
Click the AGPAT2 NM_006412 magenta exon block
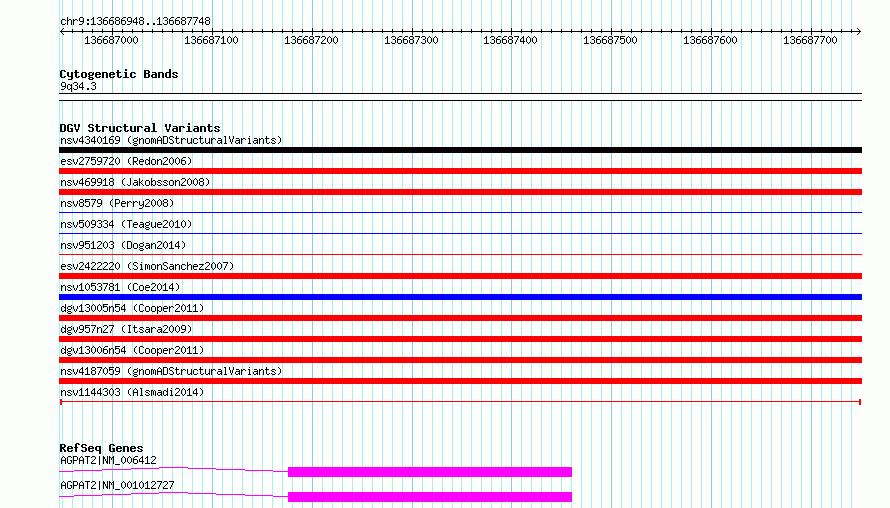[x=430, y=472]
